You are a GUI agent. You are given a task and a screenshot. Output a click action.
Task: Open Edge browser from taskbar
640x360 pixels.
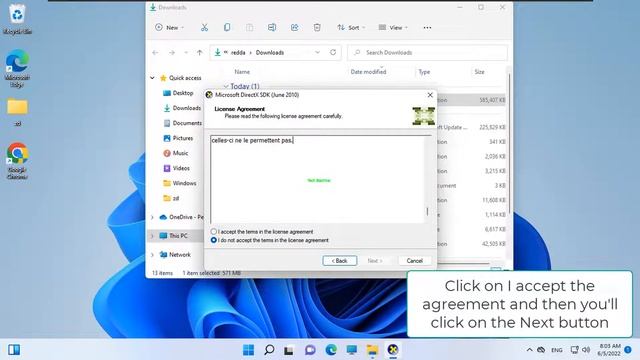coord(331,350)
